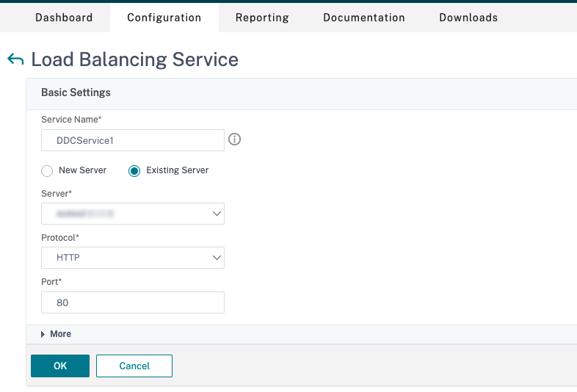
Task: Open the Server dropdown list
Action: (x=133, y=214)
